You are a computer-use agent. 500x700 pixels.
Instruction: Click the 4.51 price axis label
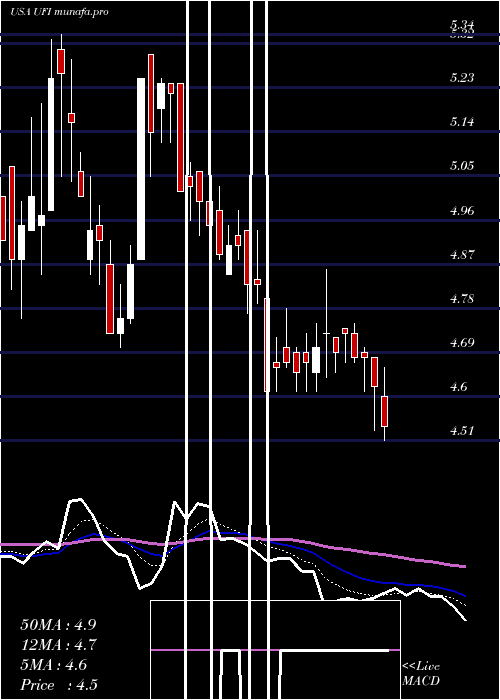point(462,431)
